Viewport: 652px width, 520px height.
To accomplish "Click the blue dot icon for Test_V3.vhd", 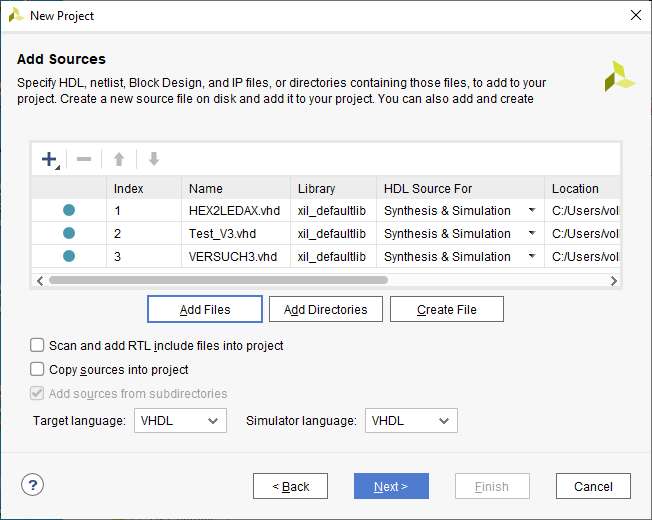I will pyautogui.click(x=69, y=233).
